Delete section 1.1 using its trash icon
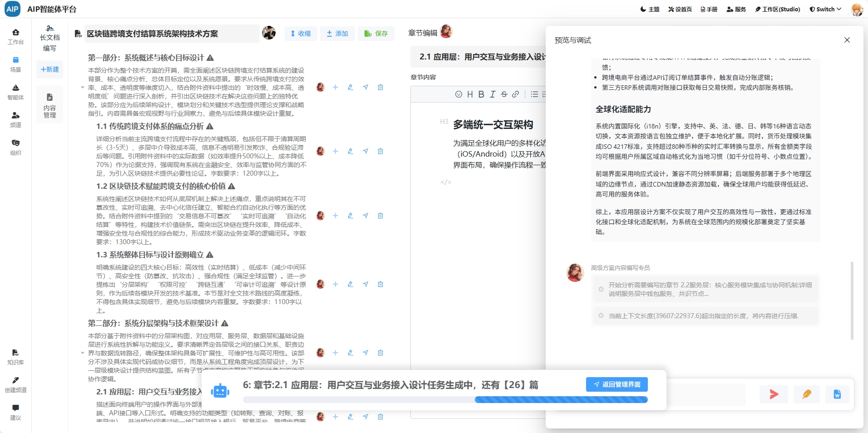Image resolution: width=868 pixels, height=433 pixels. tap(380, 151)
